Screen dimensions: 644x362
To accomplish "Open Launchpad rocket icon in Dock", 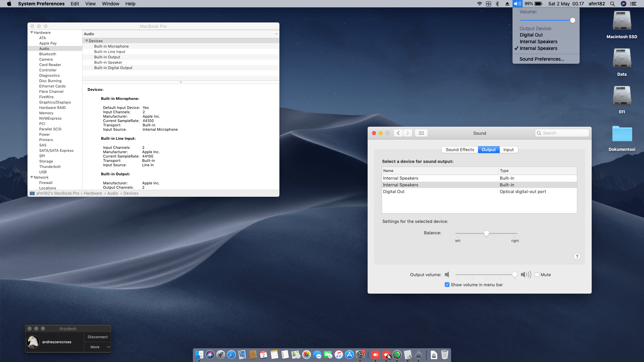I will [x=221, y=355].
